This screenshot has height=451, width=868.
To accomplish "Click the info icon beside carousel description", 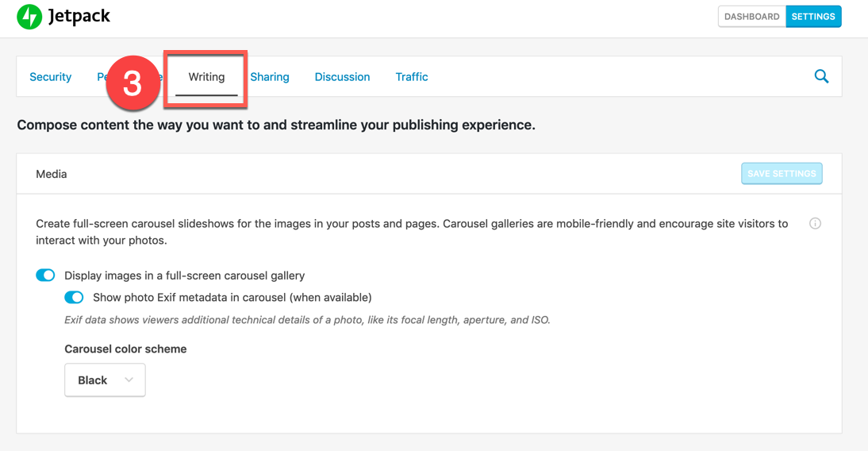I will tap(815, 224).
